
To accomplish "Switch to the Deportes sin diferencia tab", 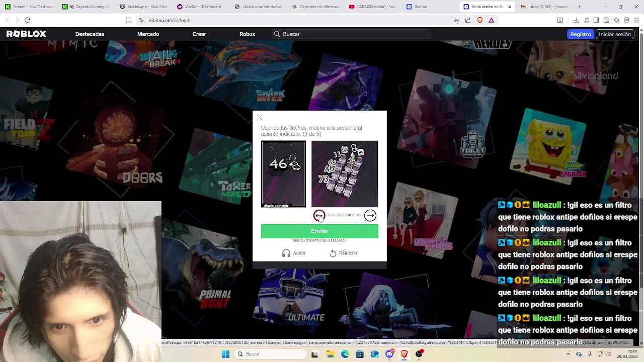I will (316, 7).
